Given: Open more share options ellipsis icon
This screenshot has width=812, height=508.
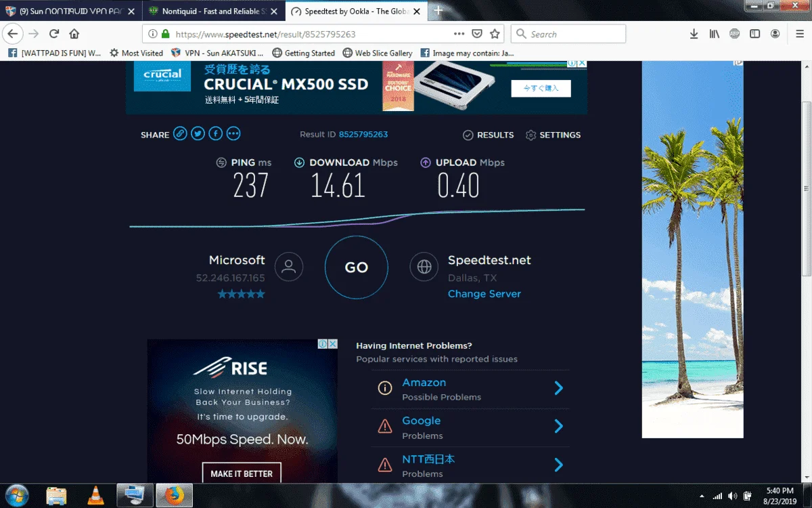Looking at the screenshot, I should click(x=233, y=133).
